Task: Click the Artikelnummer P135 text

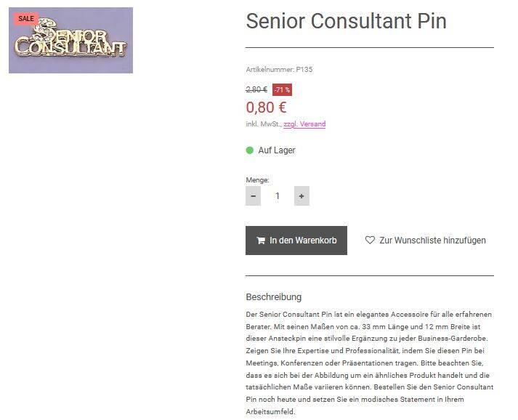Action: [279, 70]
